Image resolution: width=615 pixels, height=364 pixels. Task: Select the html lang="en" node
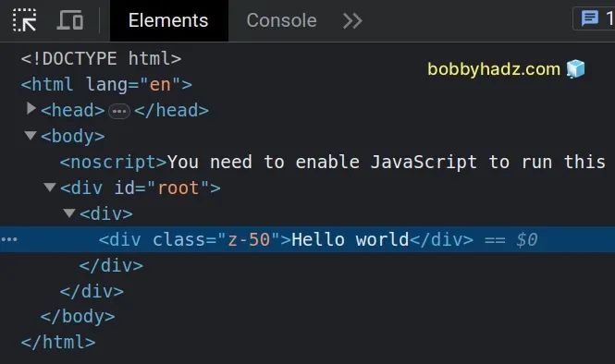106,85
